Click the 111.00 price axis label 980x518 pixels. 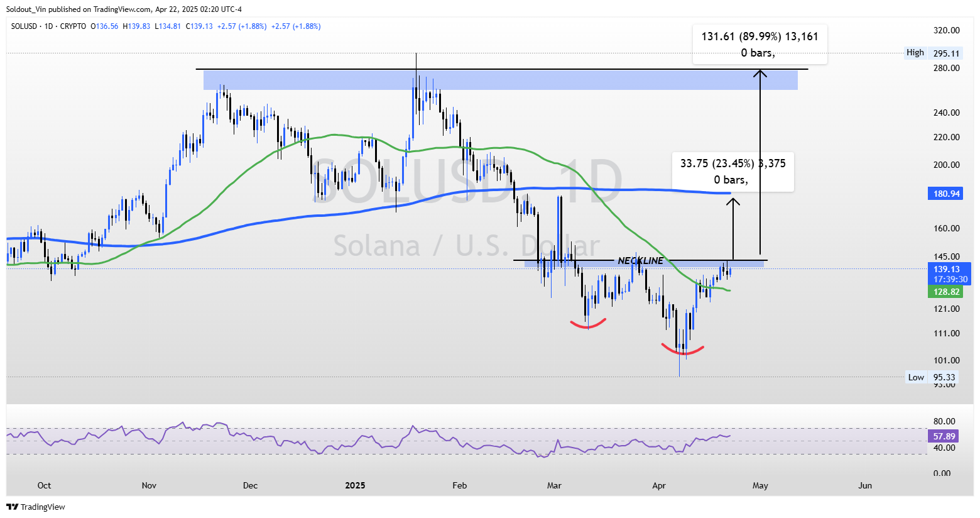946,333
